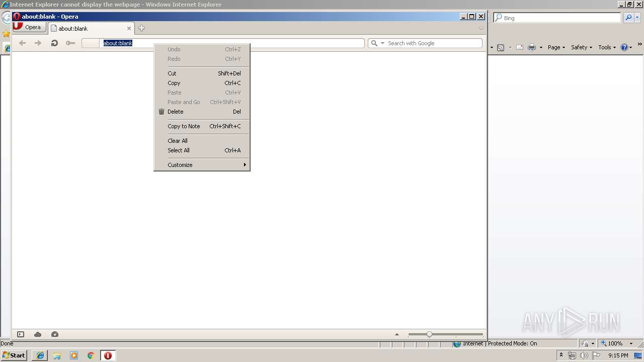Image resolution: width=644 pixels, height=362 pixels.
Task: Expand IE command bar overflow chevron
Action: [639, 44]
